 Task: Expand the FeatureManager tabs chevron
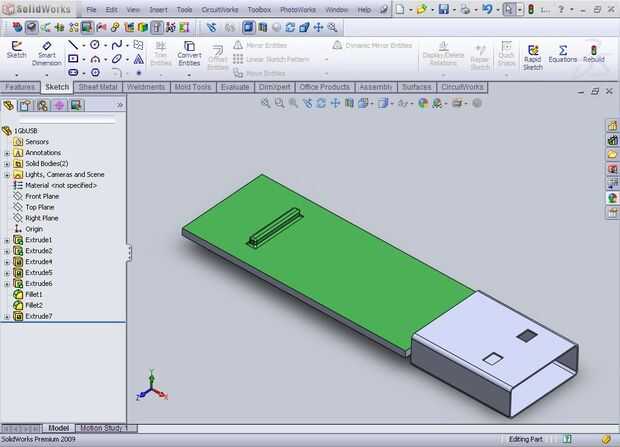point(120,105)
